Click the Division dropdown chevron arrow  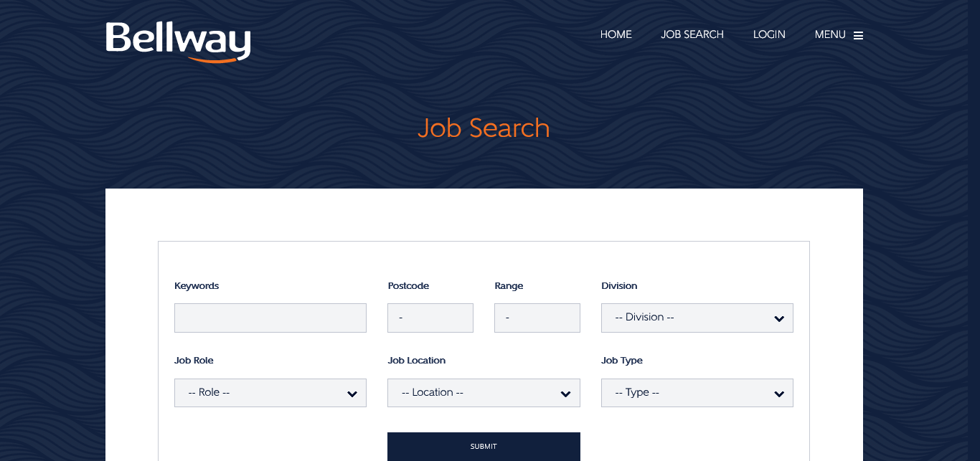[779, 319]
